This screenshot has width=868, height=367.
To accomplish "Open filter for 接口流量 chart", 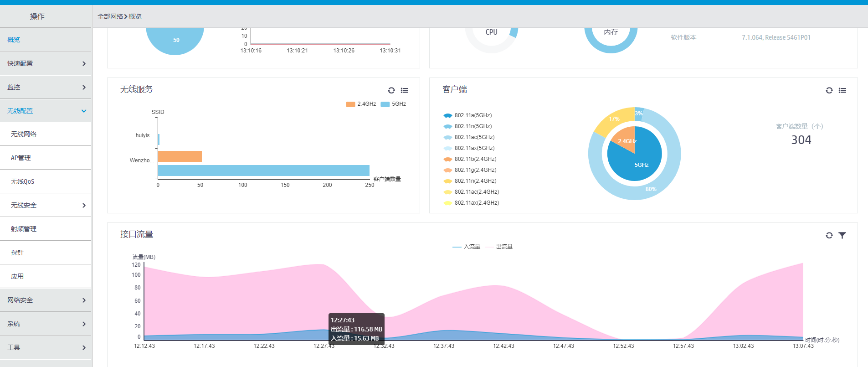I will (x=842, y=235).
